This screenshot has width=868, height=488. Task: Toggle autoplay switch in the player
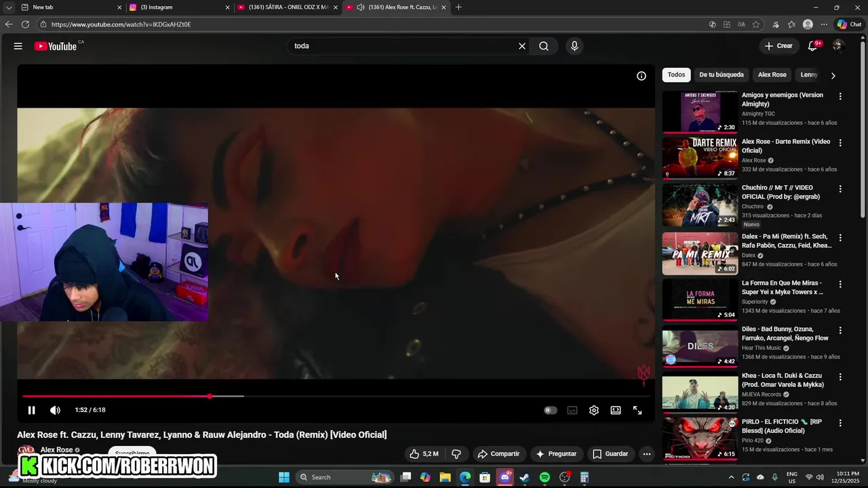(551, 410)
